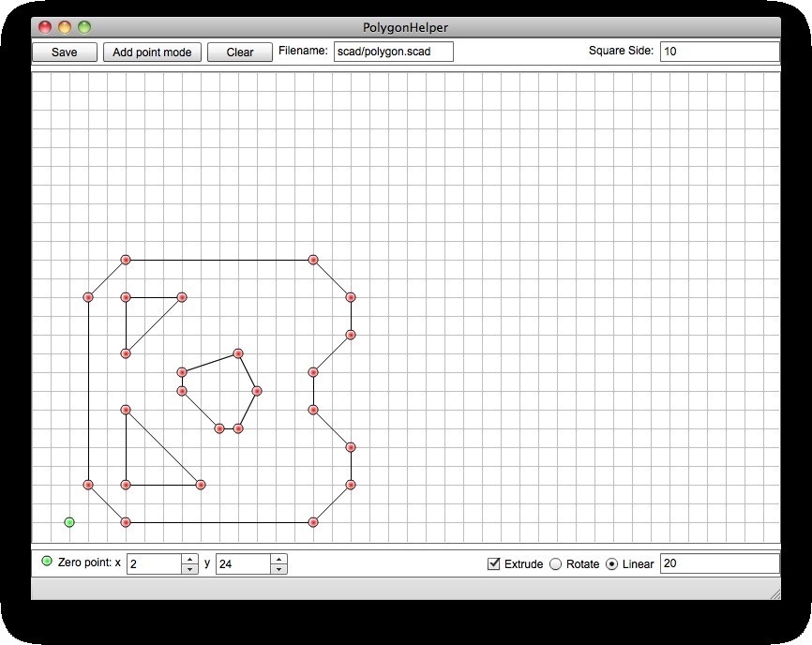Select the green zero point marker on grid

point(69,522)
